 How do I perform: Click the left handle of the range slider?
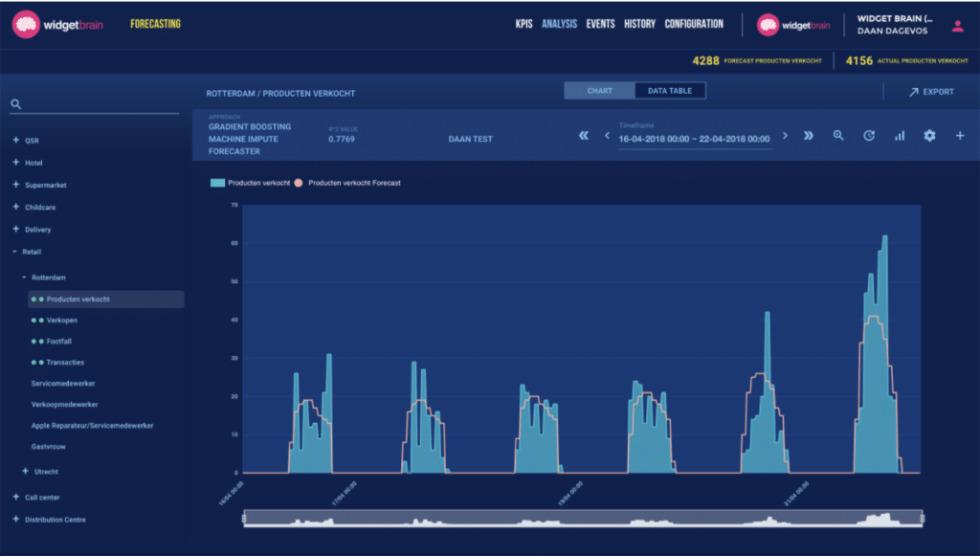(x=244, y=518)
